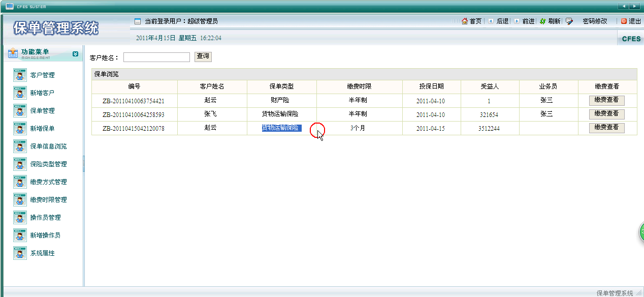
Task: Click customer name 张飞
Action: tap(211, 114)
